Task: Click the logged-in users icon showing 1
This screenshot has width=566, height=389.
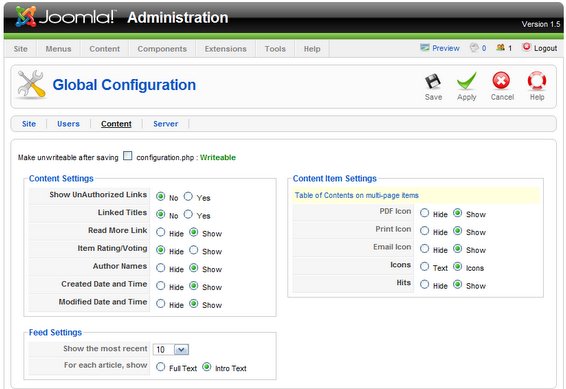Action: (x=500, y=48)
